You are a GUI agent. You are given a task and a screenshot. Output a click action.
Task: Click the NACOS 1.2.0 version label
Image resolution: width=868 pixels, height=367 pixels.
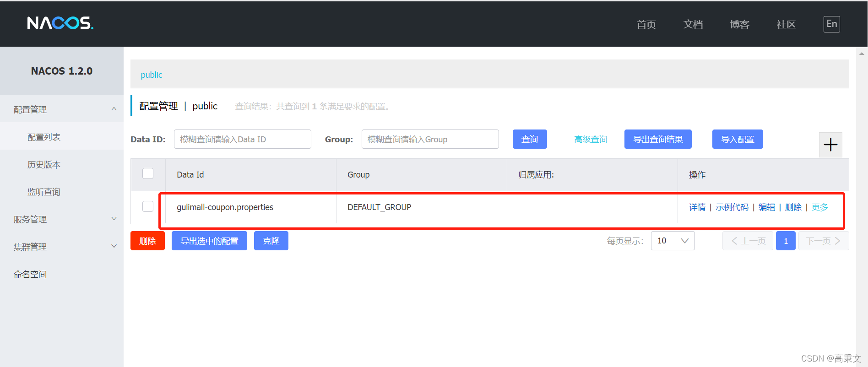click(62, 71)
